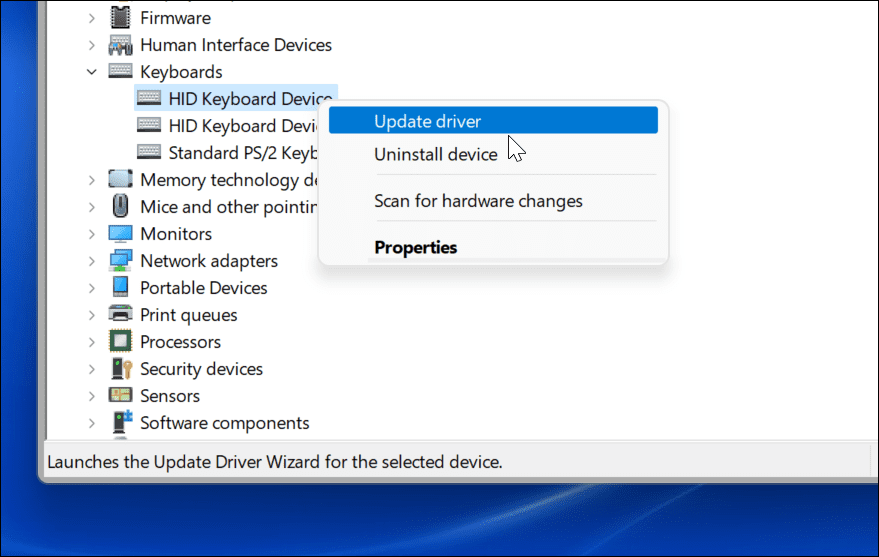Select Uninstall device menu entry

point(435,154)
